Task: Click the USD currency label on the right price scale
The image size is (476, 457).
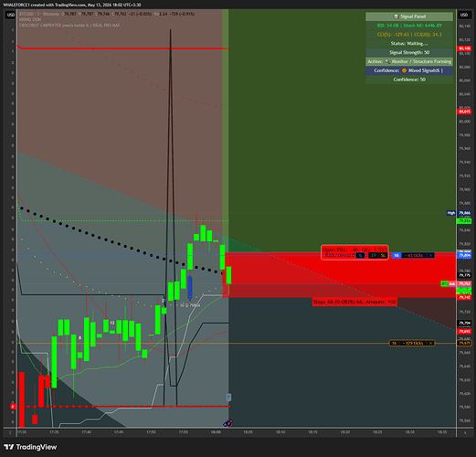Action: point(464,15)
